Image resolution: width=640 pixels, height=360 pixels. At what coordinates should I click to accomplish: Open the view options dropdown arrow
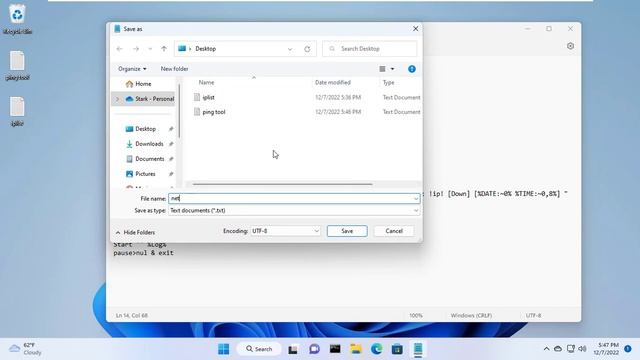[x=392, y=69]
